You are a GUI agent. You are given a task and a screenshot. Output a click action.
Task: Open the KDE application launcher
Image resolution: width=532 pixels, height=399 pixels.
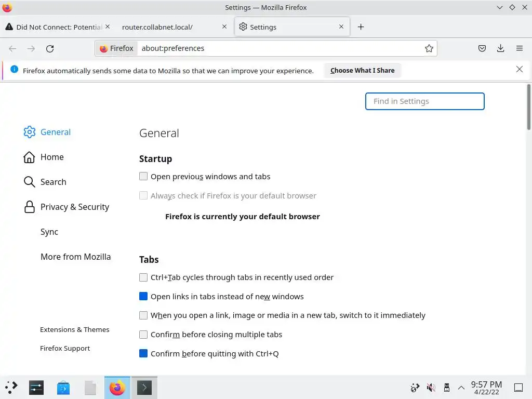tap(11, 387)
